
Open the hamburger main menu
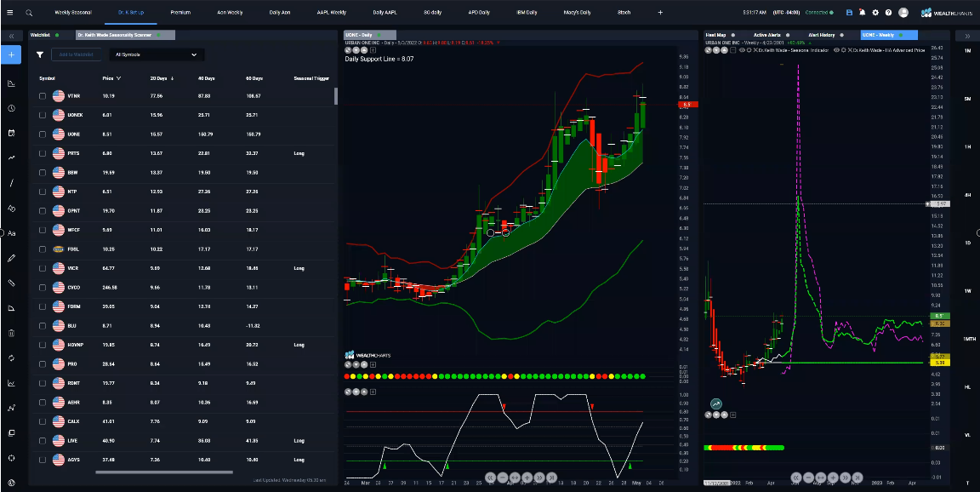(10, 13)
